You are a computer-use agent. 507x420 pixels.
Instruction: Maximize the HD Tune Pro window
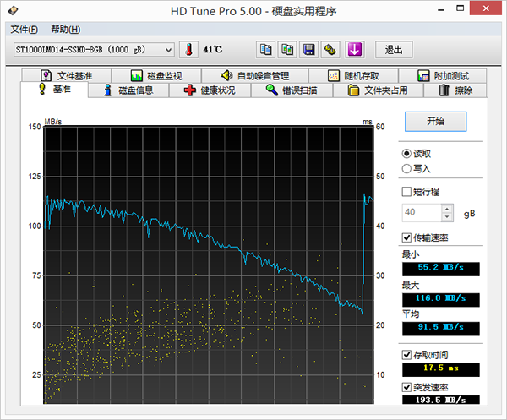[x=461, y=8]
